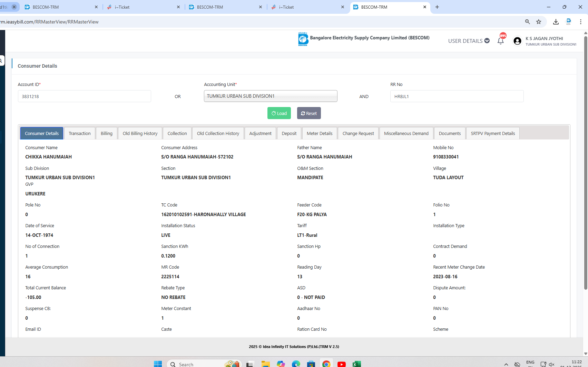Open YouTube from the taskbar

[x=341, y=364]
